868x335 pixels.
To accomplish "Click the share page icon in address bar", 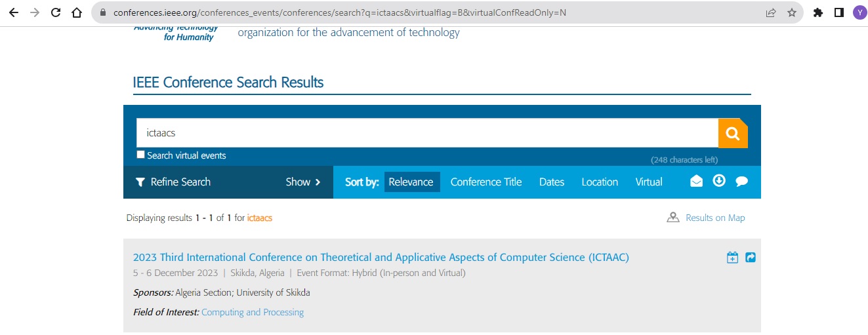I will tap(771, 12).
